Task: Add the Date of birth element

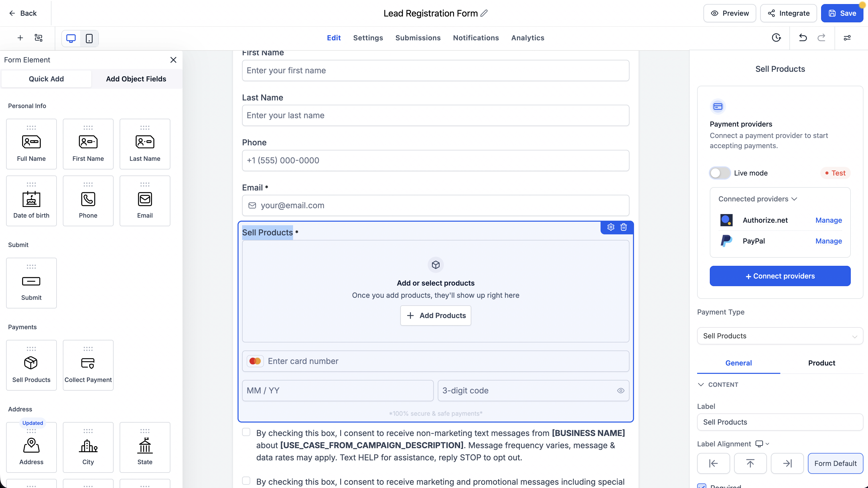Action: click(31, 201)
